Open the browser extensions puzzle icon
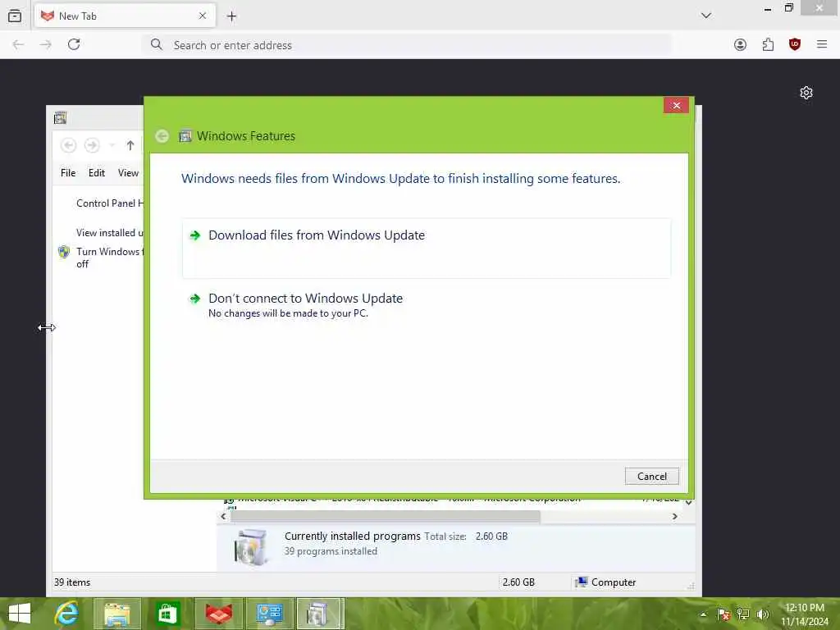 [768, 44]
